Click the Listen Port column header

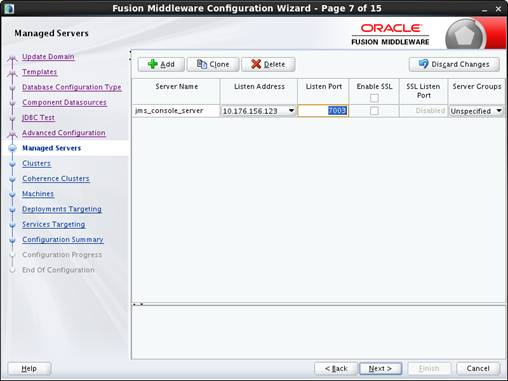[x=324, y=91]
